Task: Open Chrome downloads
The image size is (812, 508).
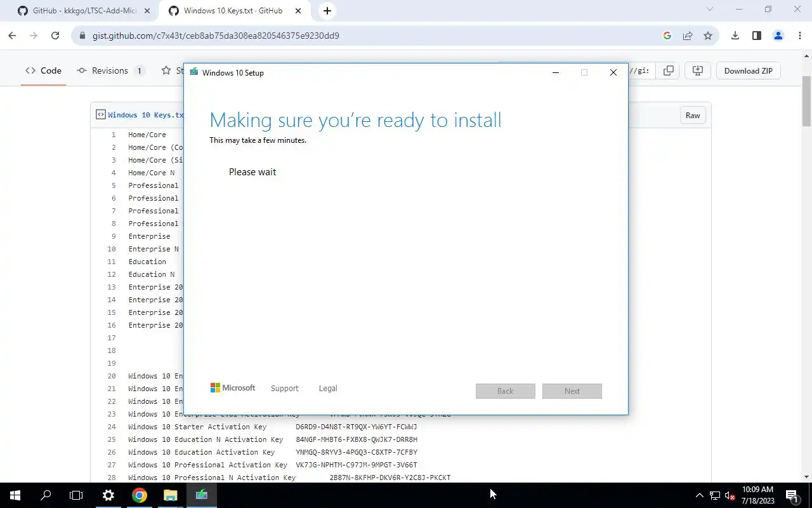Action: tap(735, 36)
